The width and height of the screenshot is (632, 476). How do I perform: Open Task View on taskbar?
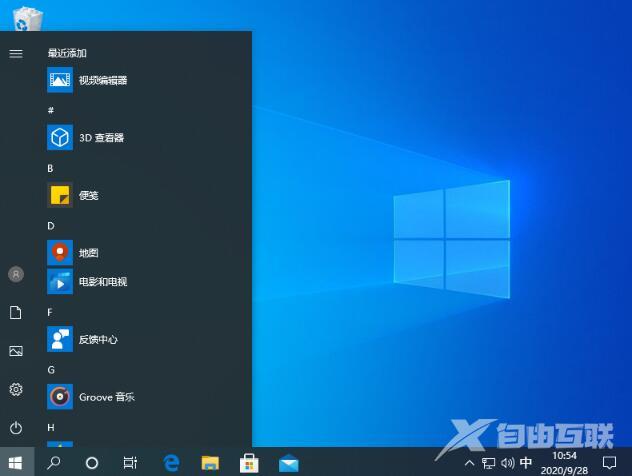click(130, 463)
